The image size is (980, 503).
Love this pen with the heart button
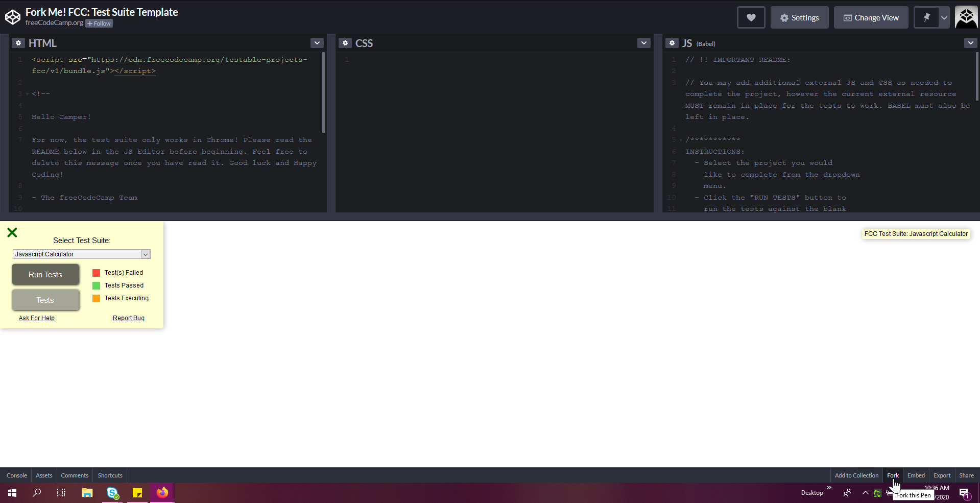pos(751,17)
